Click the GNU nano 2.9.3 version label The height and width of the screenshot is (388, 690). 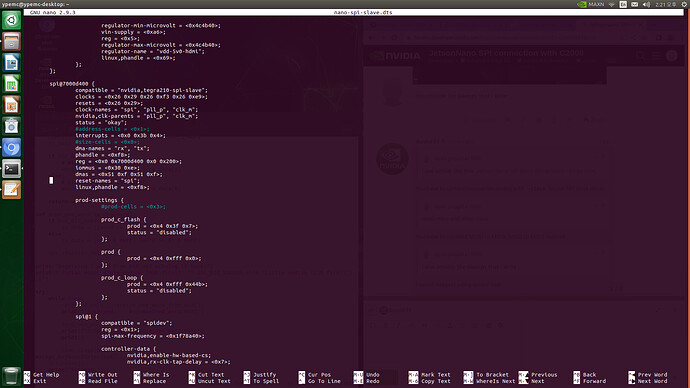52,12
